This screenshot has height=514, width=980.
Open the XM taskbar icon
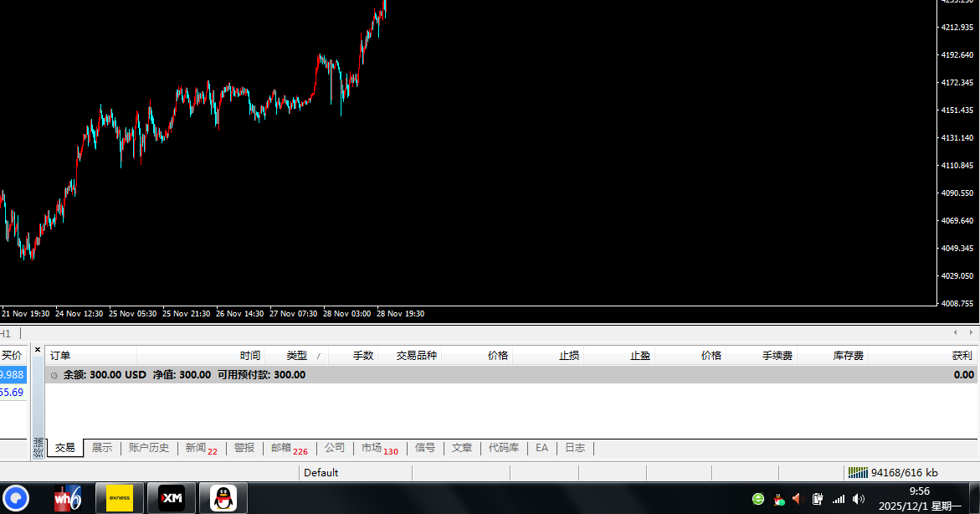pos(172,498)
